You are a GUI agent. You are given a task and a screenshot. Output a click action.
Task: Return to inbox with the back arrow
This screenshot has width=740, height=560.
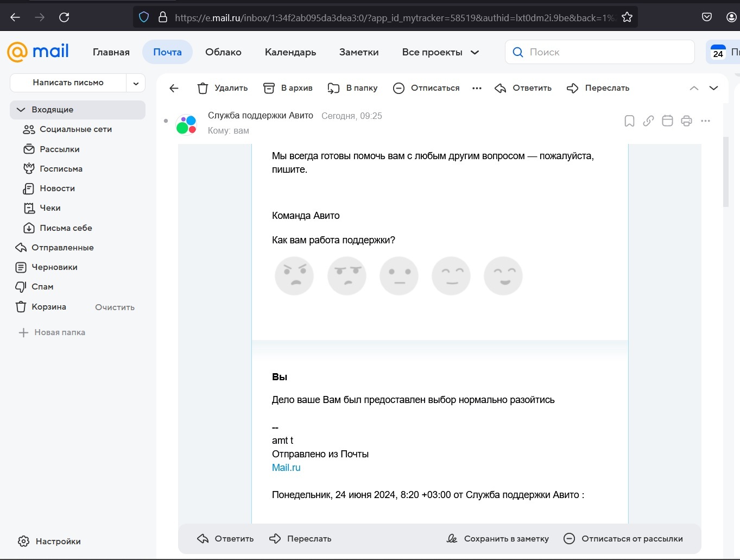(174, 88)
